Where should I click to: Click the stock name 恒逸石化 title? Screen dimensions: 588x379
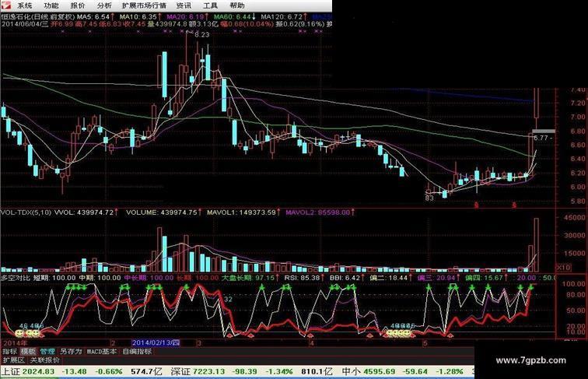click(x=16, y=17)
